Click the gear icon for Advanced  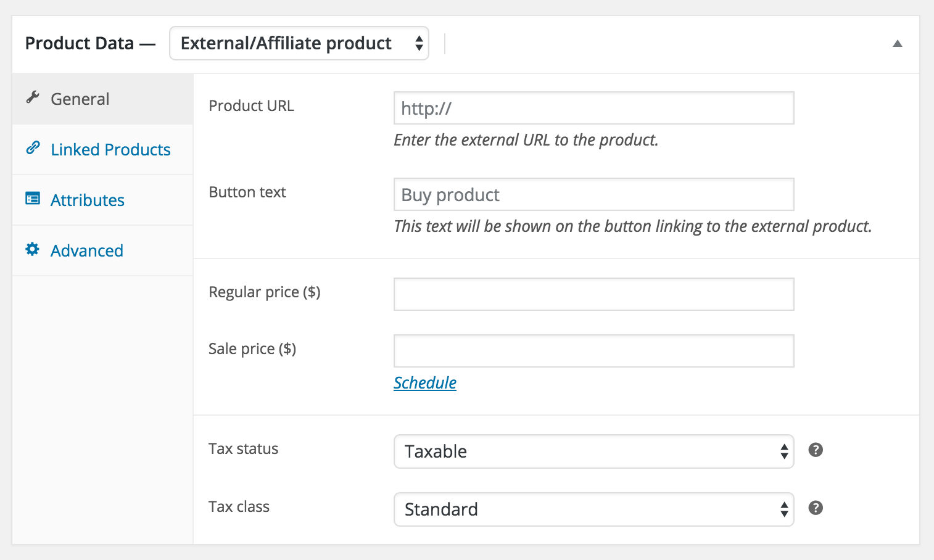pos(33,249)
